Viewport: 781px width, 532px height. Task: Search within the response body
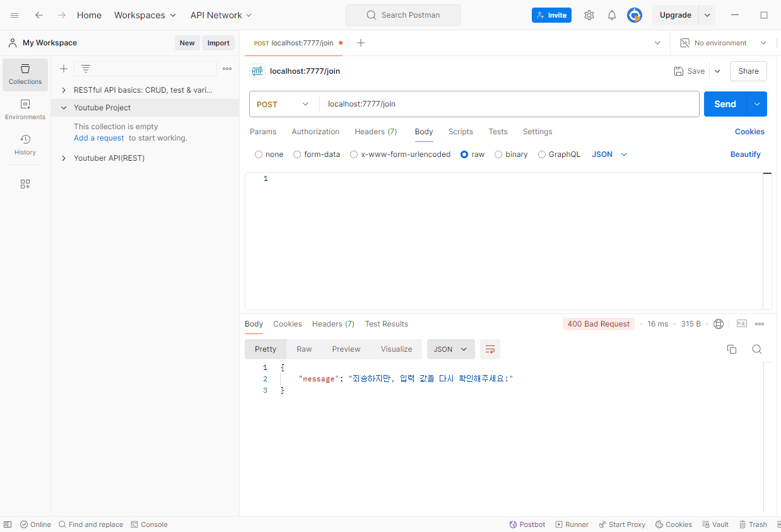point(757,349)
